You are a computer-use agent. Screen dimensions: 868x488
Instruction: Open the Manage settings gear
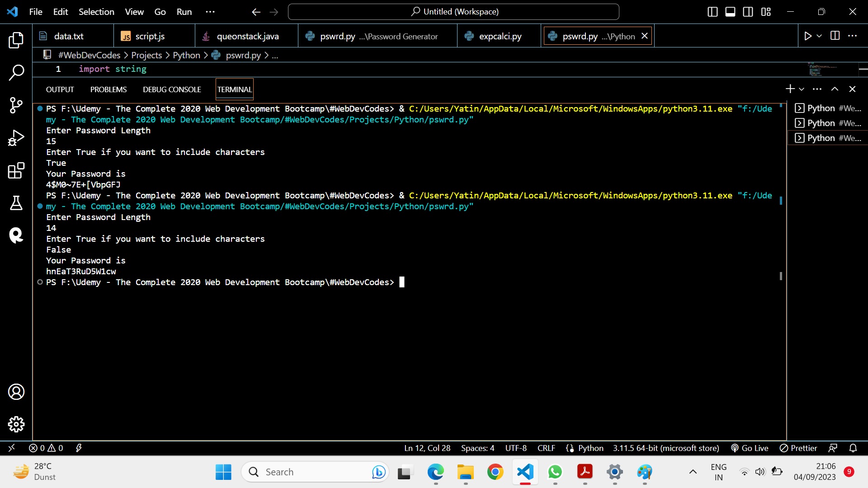coord(16,424)
